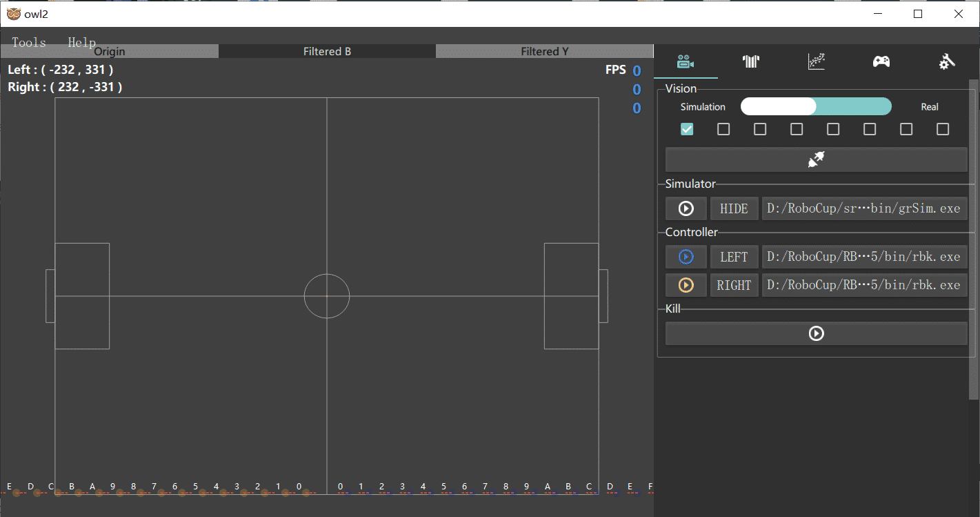Image resolution: width=980 pixels, height=517 pixels.
Task: Switch to the referee whistle-bars tab icon
Action: [x=750, y=61]
